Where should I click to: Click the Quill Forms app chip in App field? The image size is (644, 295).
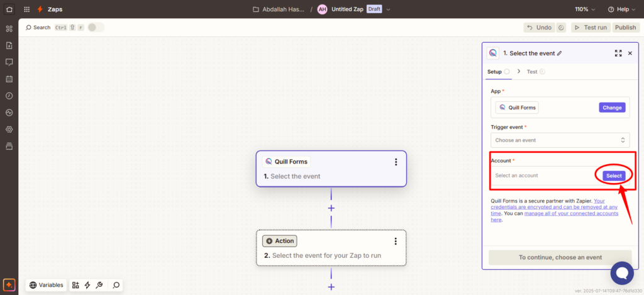click(x=517, y=108)
